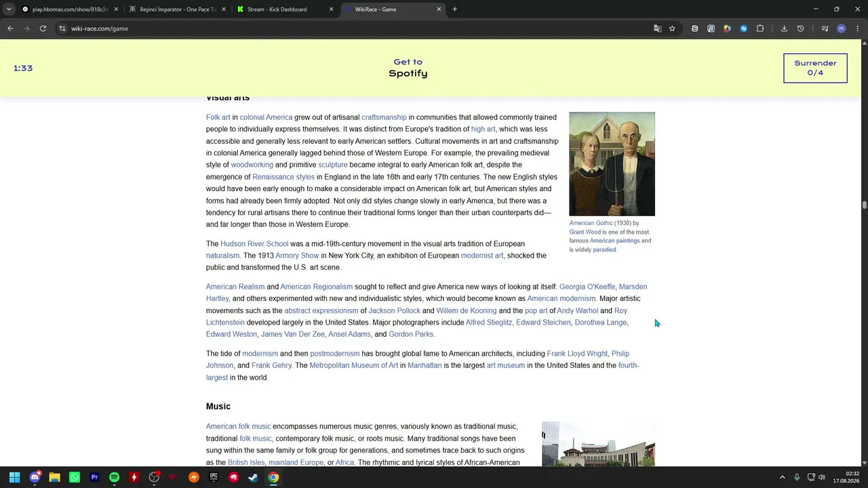
Task: Follow the American Regionalism link
Action: [317, 287]
